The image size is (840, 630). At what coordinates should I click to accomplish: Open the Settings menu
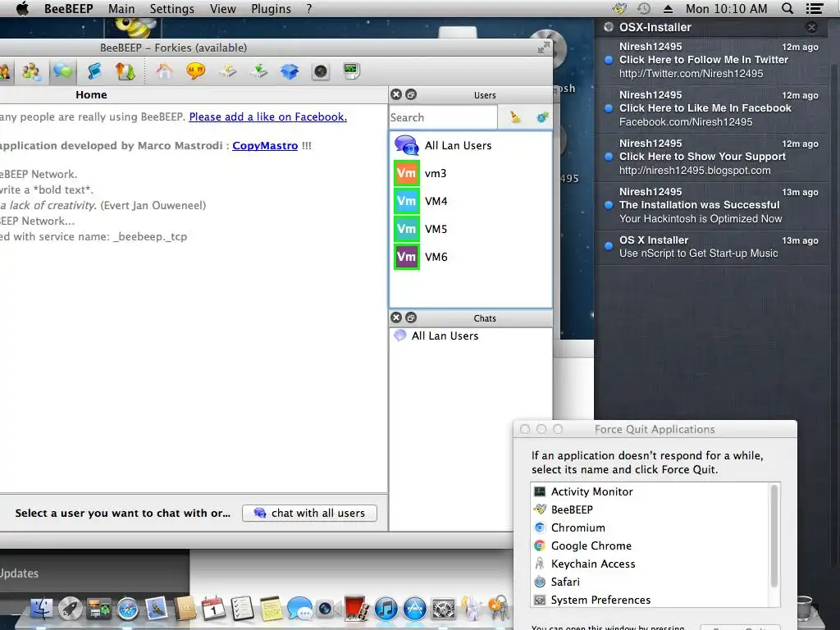click(x=172, y=8)
